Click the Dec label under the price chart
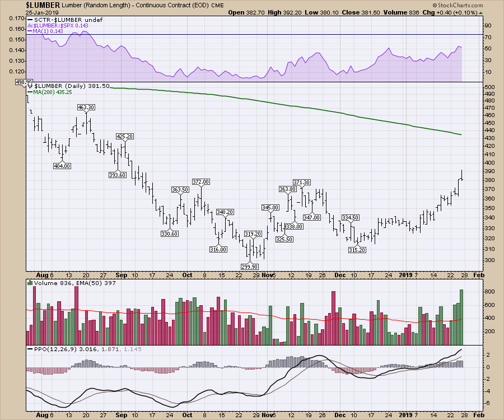504x420 pixels. (x=340, y=275)
